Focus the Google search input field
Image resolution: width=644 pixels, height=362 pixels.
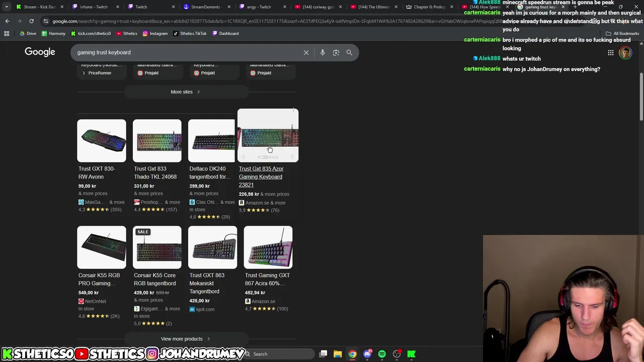[x=186, y=52]
